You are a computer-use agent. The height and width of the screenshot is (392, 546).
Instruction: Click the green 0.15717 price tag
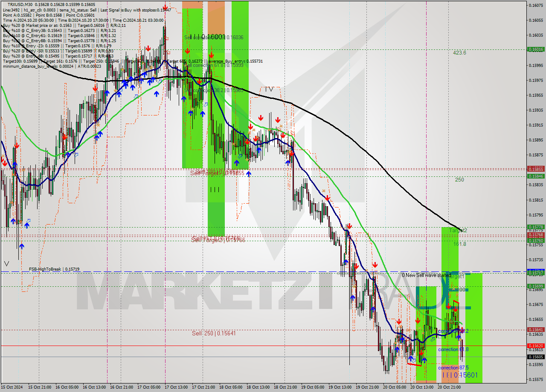point(536,273)
